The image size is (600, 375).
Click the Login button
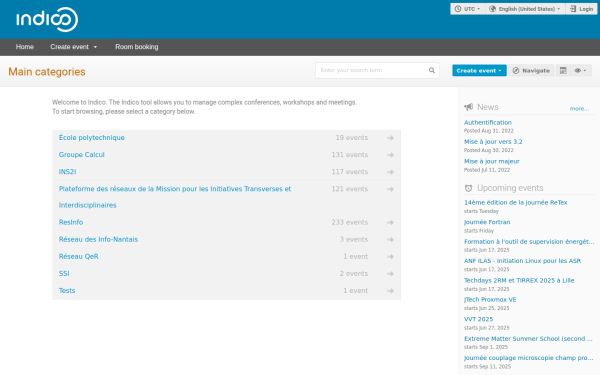click(581, 9)
